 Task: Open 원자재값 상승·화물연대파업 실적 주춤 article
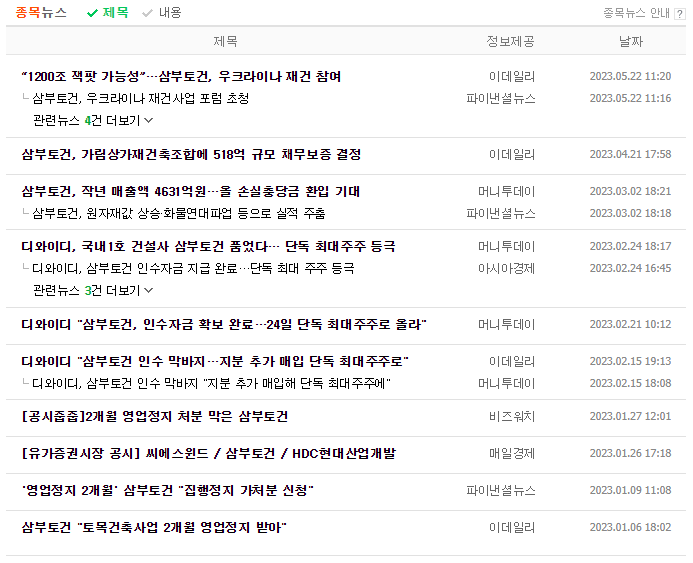[x=179, y=213]
